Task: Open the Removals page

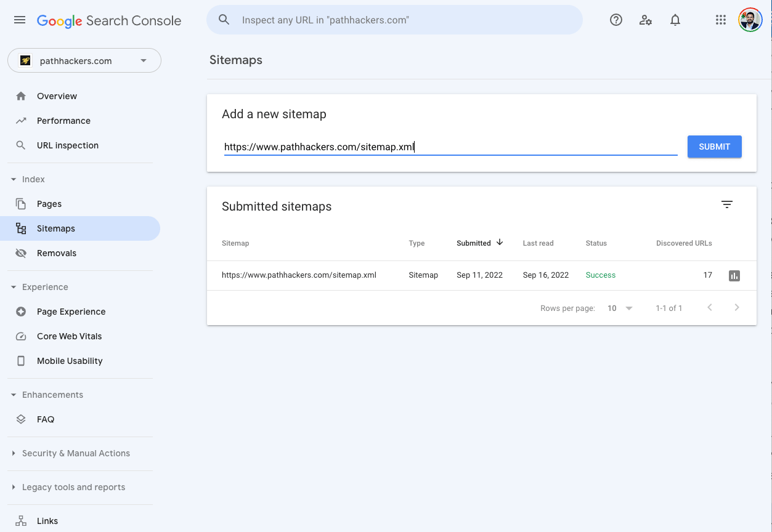Action: 57,253
